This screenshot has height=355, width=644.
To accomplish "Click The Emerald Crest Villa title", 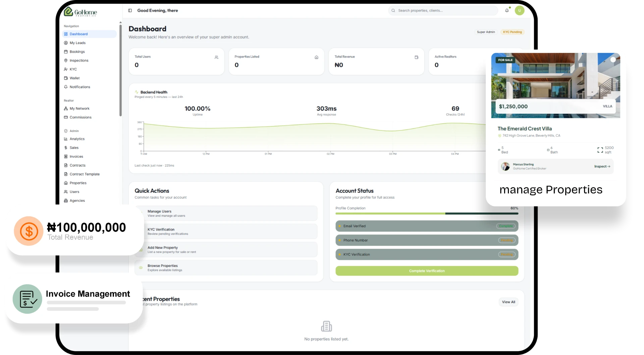I will tap(525, 129).
